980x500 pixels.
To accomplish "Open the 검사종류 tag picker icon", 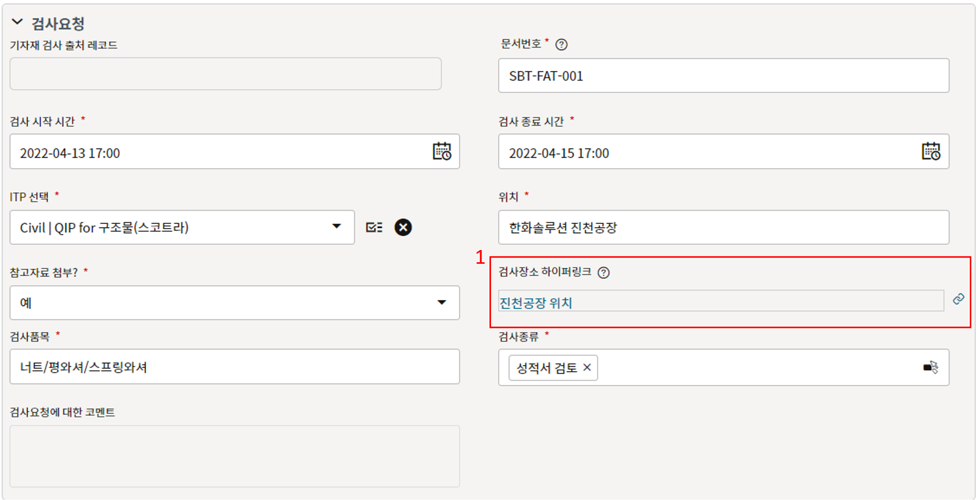I will pyautogui.click(x=930, y=367).
